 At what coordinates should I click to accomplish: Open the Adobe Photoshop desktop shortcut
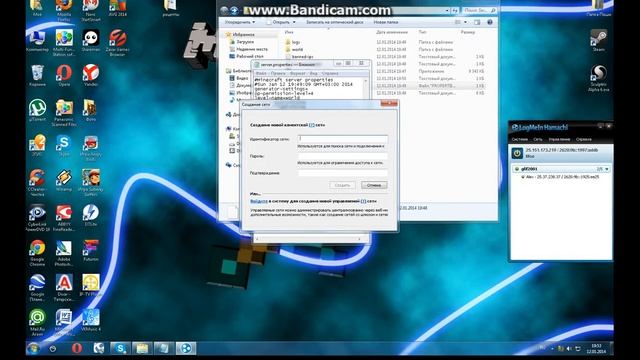(64, 253)
